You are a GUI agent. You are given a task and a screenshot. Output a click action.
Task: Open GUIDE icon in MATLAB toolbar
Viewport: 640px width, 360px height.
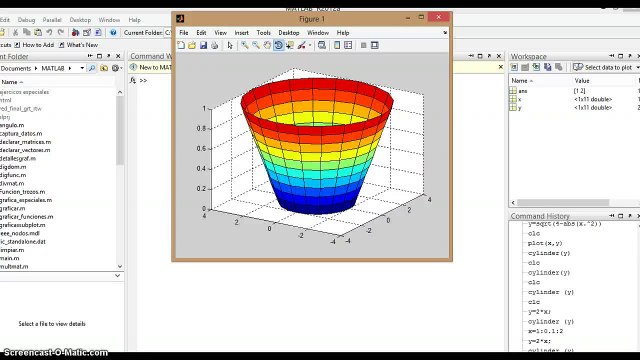coord(87,32)
